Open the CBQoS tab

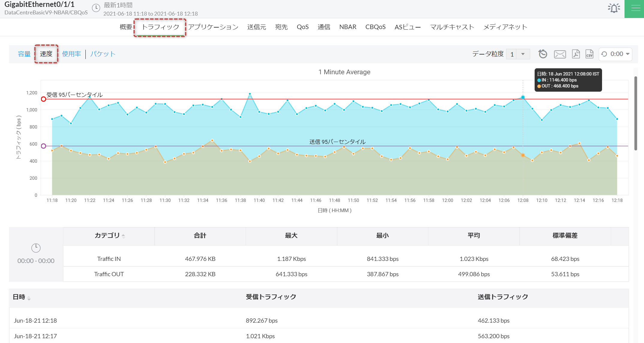(x=375, y=27)
